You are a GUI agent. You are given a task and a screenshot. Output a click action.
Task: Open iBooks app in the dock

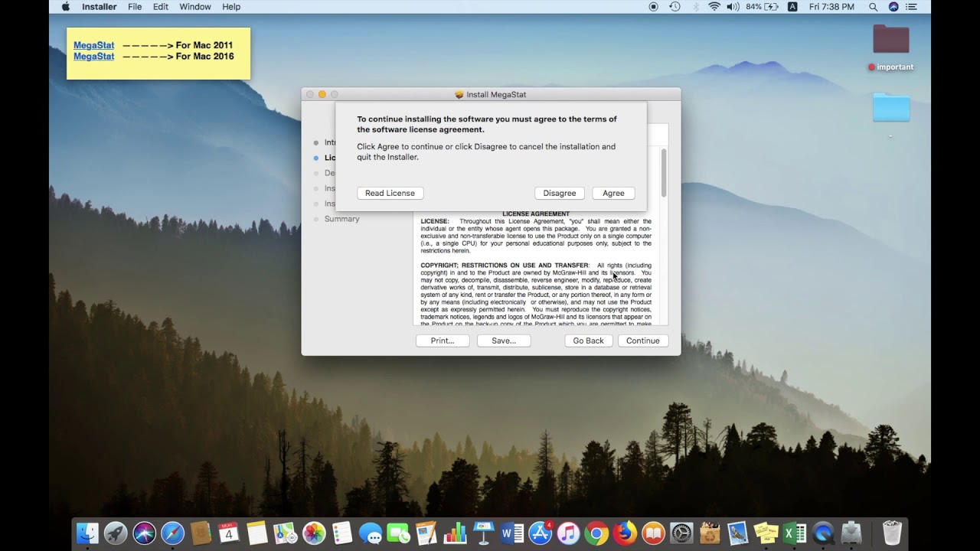pyautogui.click(x=653, y=533)
